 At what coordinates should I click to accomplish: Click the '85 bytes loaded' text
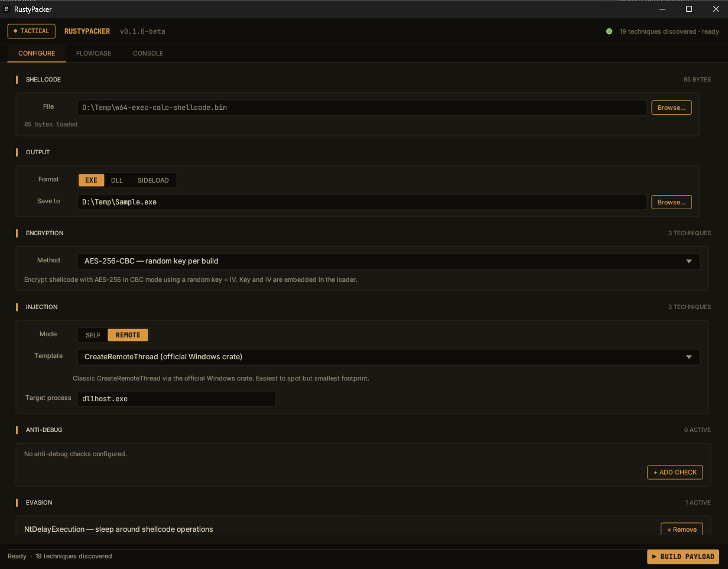point(51,125)
